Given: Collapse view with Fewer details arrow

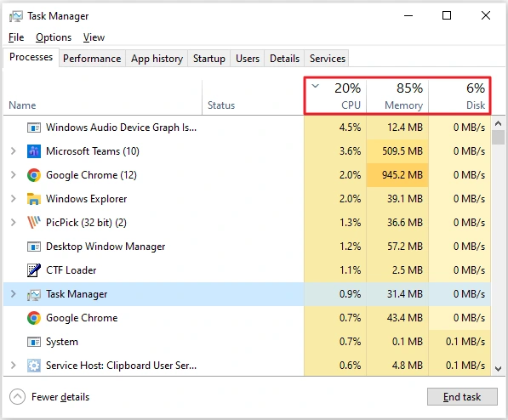Looking at the screenshot, I should [x=17, y=397].
